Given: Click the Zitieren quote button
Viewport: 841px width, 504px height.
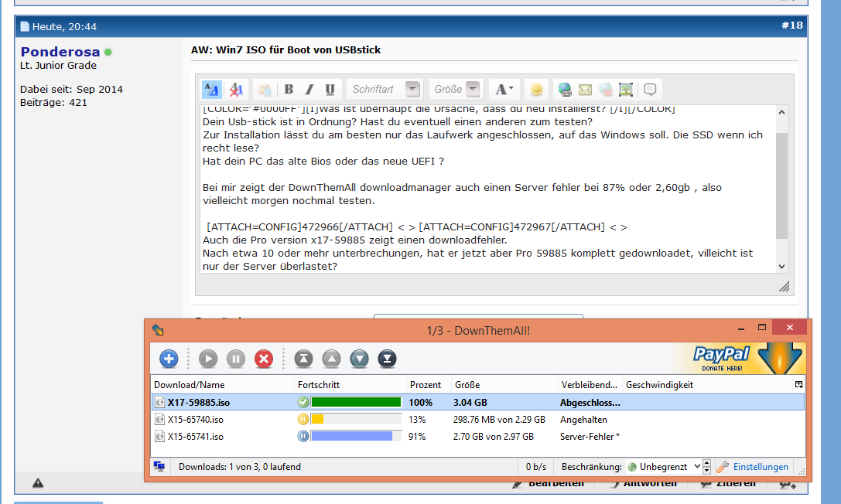Looking at the screenshot, I should tap(728, 484).
